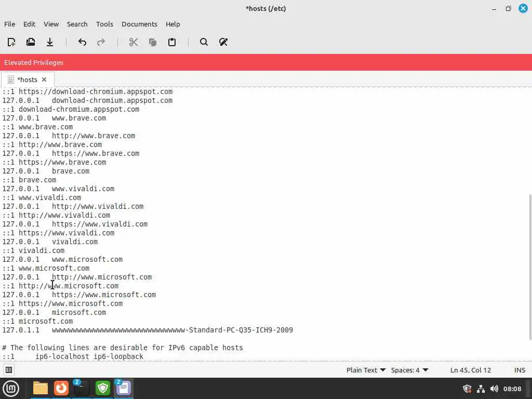Switch to the terminal taskbar window
The width and height of the screenshot is (532, 399).
click(82, 388)
